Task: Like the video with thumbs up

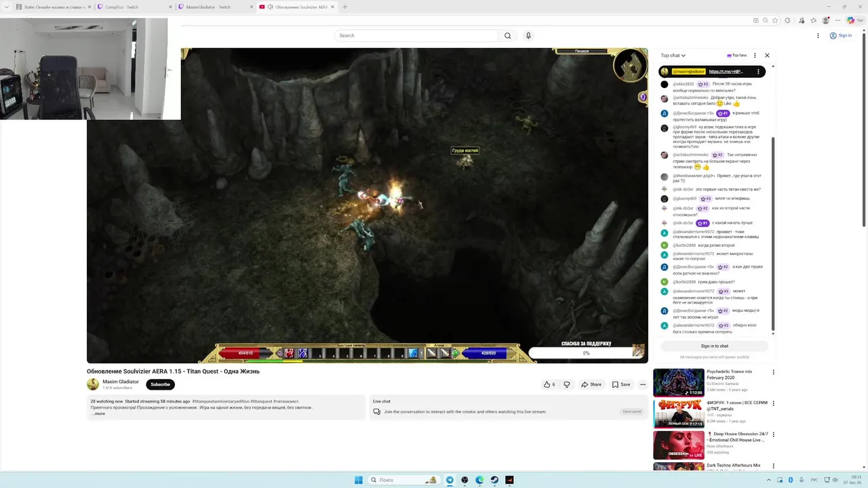Action: point(549,384)
